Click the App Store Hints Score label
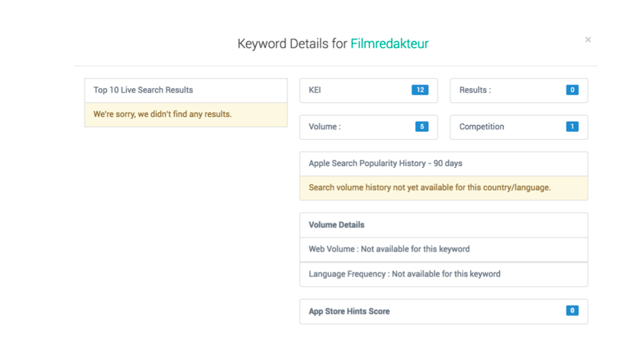The width and height of the screenshot is (644, 341). coord(349,312)
